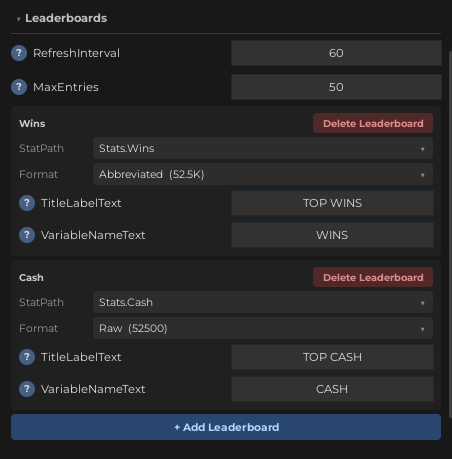Image resolution: width=452 pixels, height=459 pixels.
Task: Delete the Wins leaderboard
Action: (373, 123)
